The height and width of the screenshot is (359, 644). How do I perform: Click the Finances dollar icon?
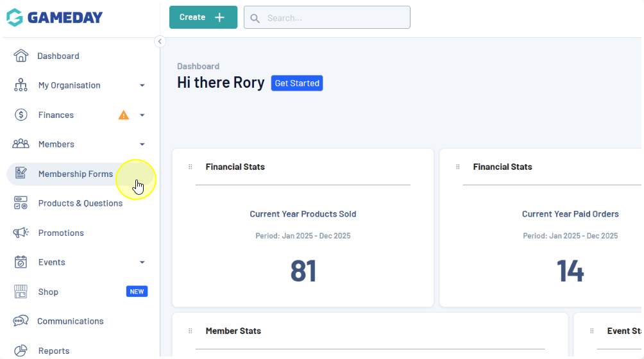pyautogui.click(x=21, y=115)
